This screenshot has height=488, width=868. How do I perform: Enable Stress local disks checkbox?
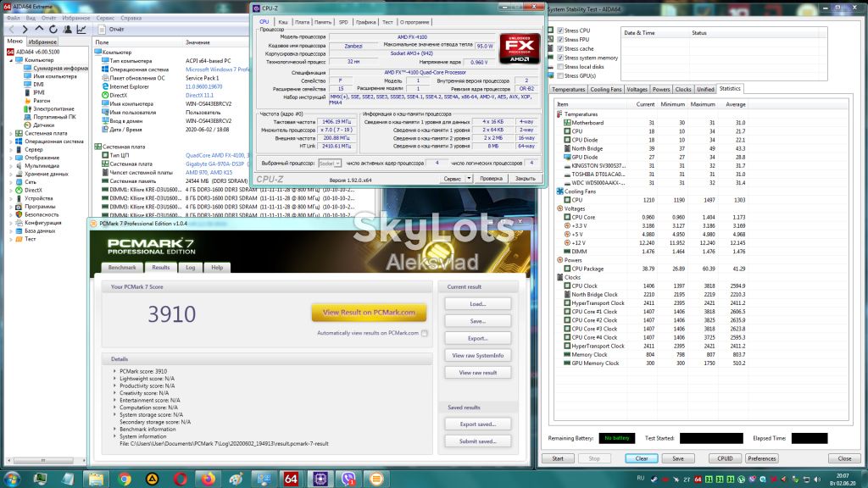[560, 66]
